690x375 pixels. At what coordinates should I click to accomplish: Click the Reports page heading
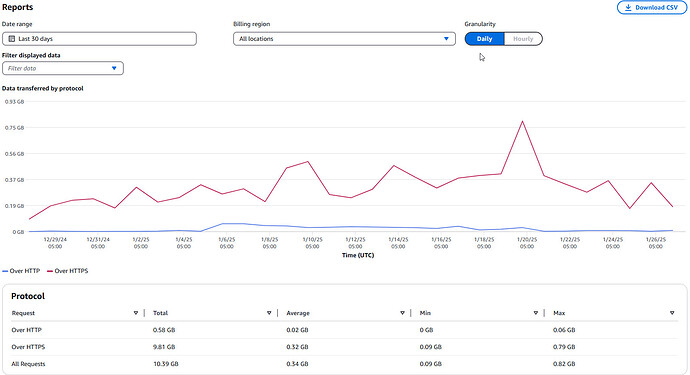18,7
